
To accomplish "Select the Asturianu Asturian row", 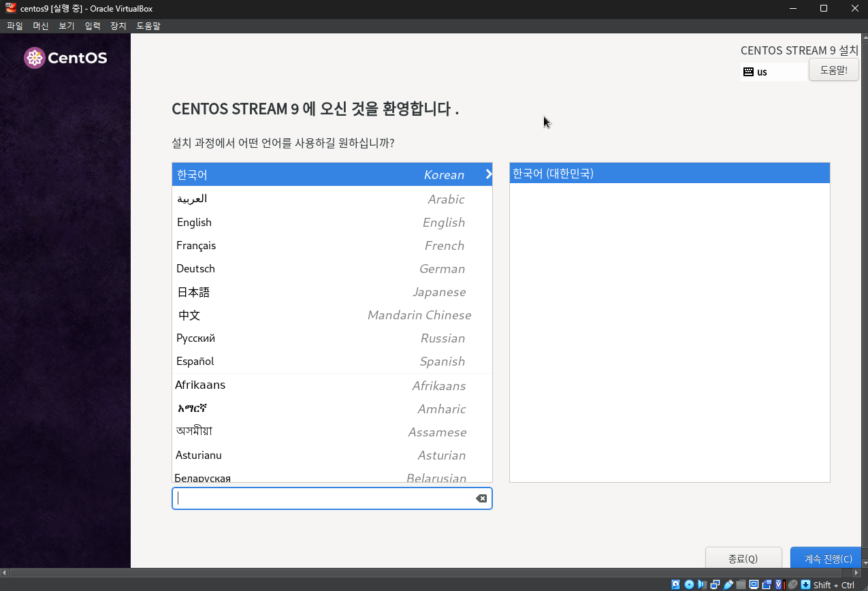I will pos(332,455).
